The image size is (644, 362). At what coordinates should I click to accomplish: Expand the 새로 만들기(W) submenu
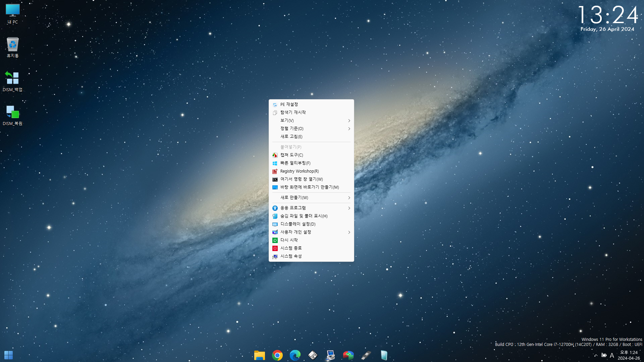pyautogui.click(x=311, y=198)
